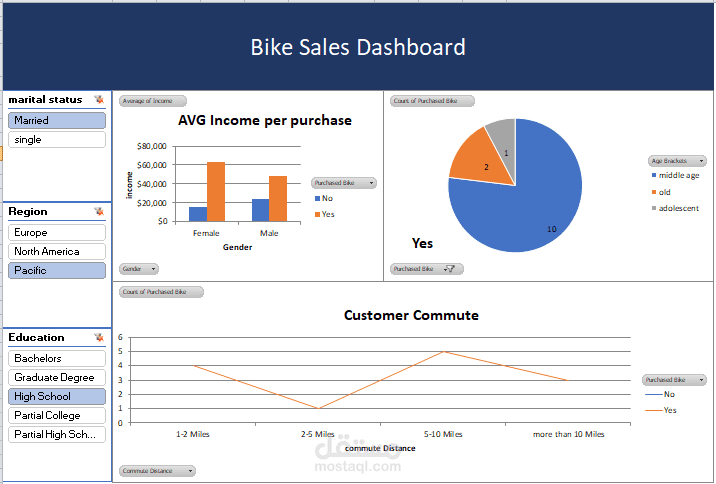Click the Average of Income field button
The height and width of the screenshot is (484, 716).
pos(148,101)
